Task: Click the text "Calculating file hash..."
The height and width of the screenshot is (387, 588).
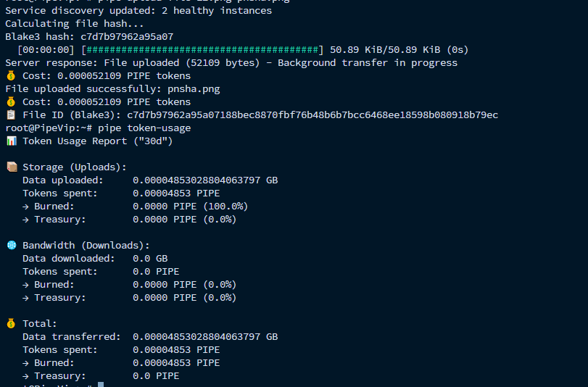Action: pos(74,24)
